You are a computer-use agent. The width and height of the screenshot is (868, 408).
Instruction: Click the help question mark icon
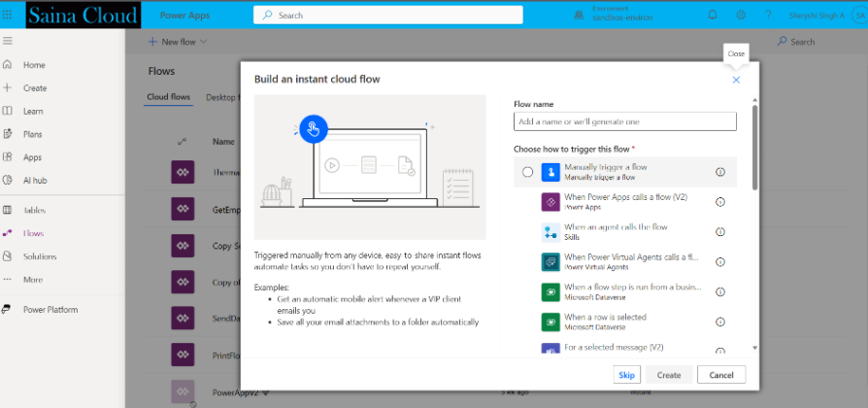(x=768, y=15)
